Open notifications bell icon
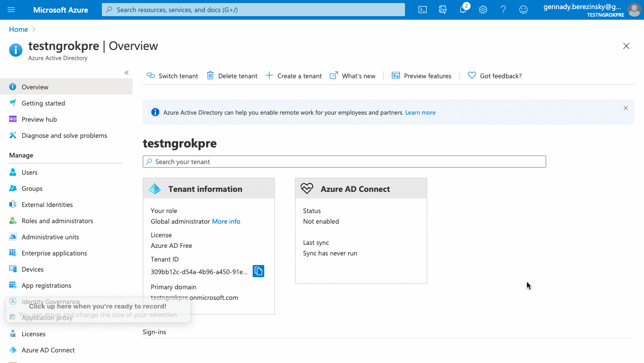Image resolution: width=644 pixels, height=363 pixels. (463, 10)
